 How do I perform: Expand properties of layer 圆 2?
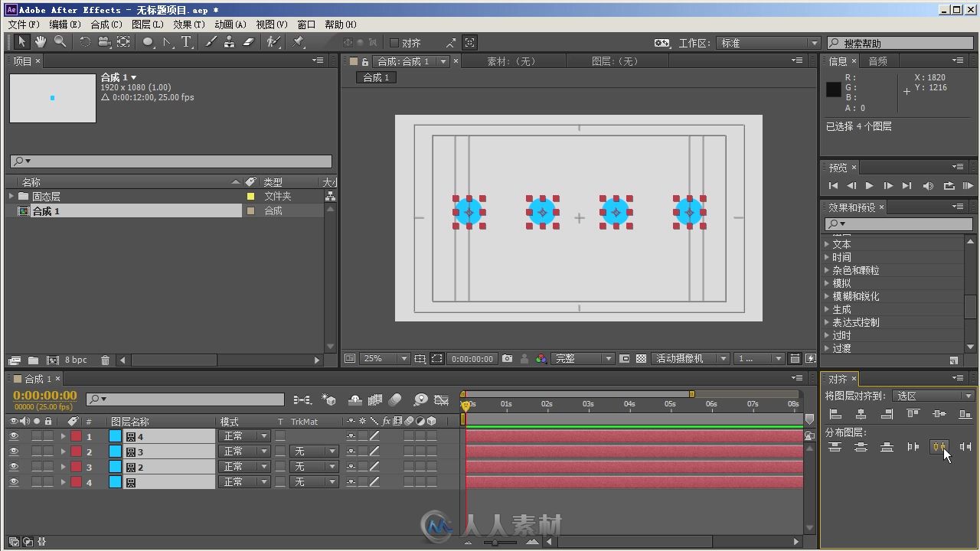click(63, 467)
